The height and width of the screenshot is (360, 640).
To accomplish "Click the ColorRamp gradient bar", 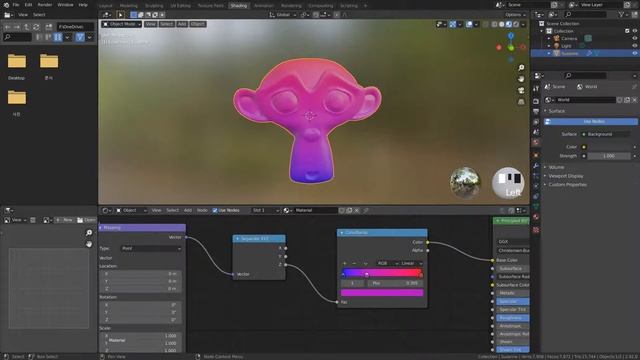I will [x=382, y=273].
